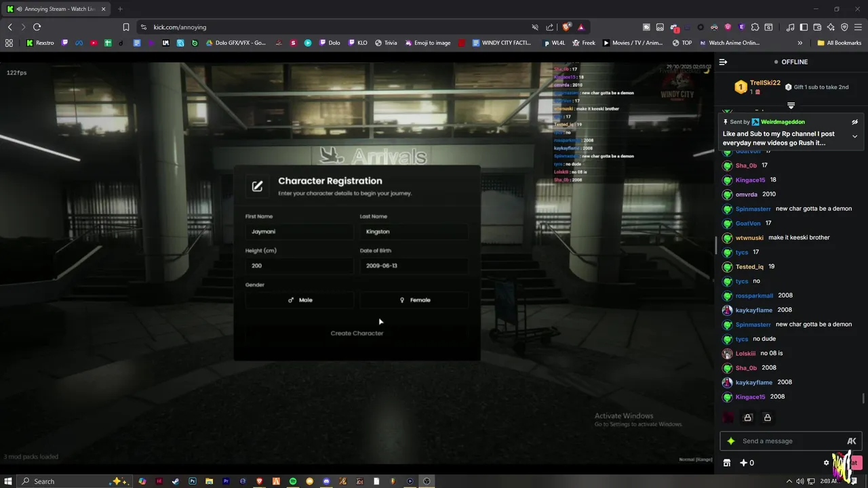The height and width of the screenshot is (488, 868).
Task: Grab the chat scrollbar thumb
Action: pos(863,398)
